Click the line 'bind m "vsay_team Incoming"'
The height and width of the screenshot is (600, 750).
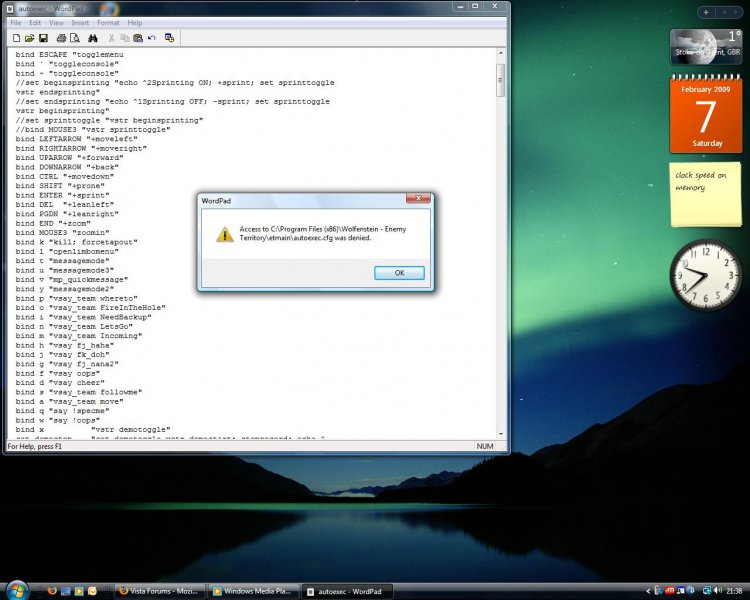coord(79,336)
